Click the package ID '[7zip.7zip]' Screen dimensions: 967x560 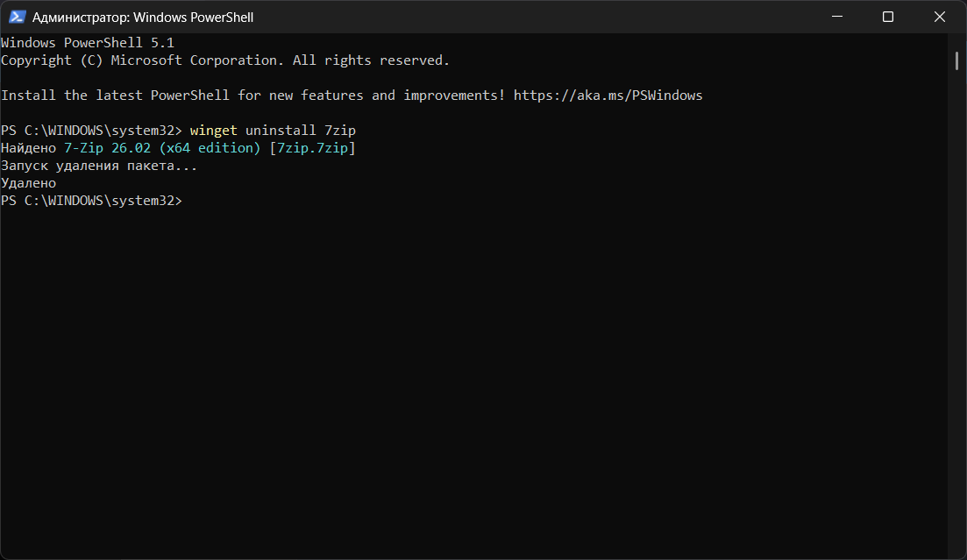tap(312, 148)
